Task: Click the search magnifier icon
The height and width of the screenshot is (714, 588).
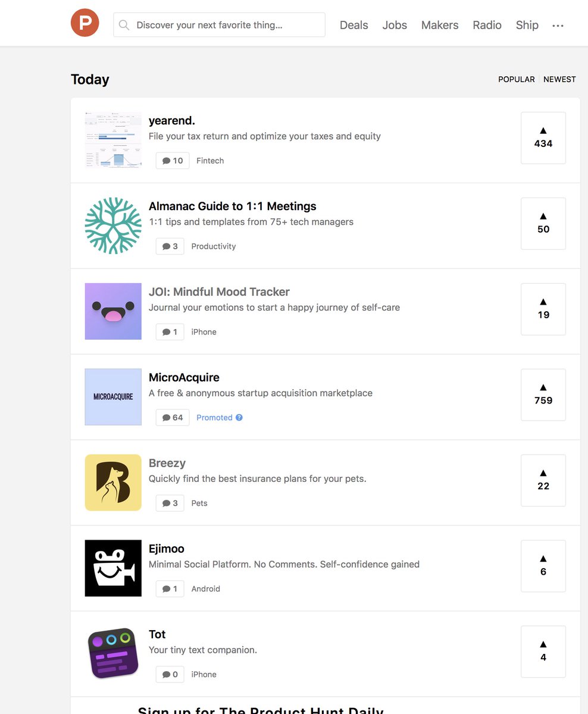Action: coord(124,25)
